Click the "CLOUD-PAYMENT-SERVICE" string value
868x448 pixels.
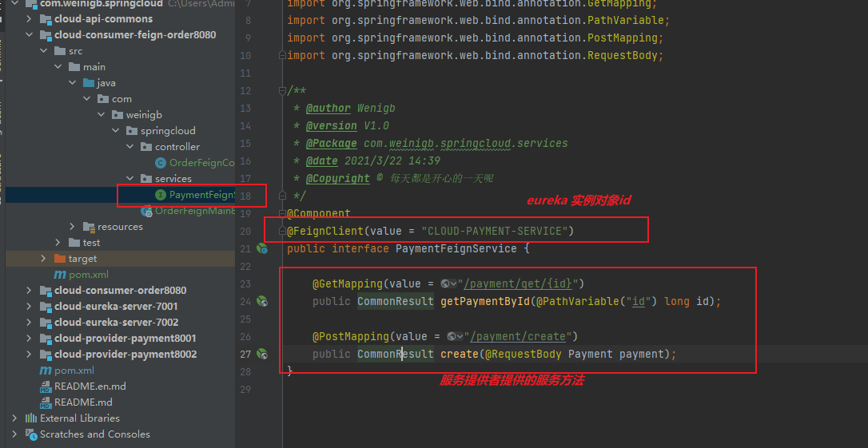[494, 231]
